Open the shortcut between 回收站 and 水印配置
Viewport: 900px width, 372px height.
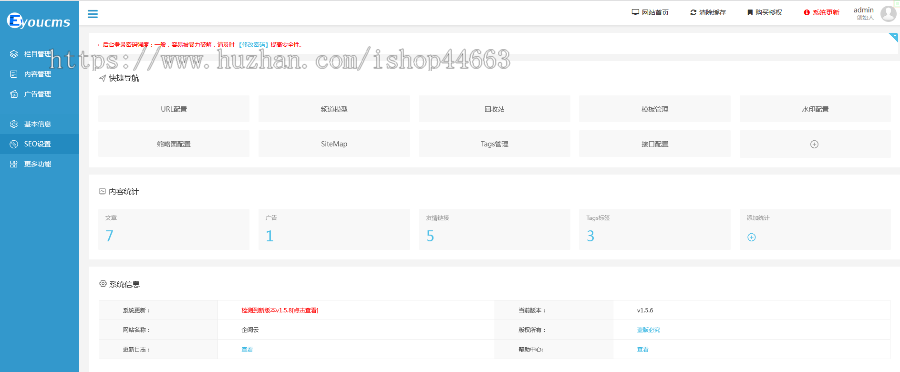coord(655,108)
